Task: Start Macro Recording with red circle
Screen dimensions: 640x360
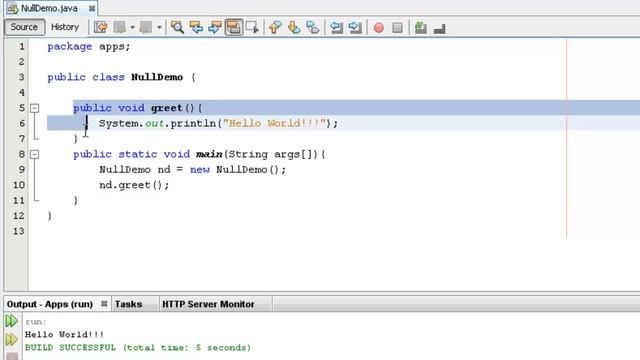Action: [x=379, y=28]
